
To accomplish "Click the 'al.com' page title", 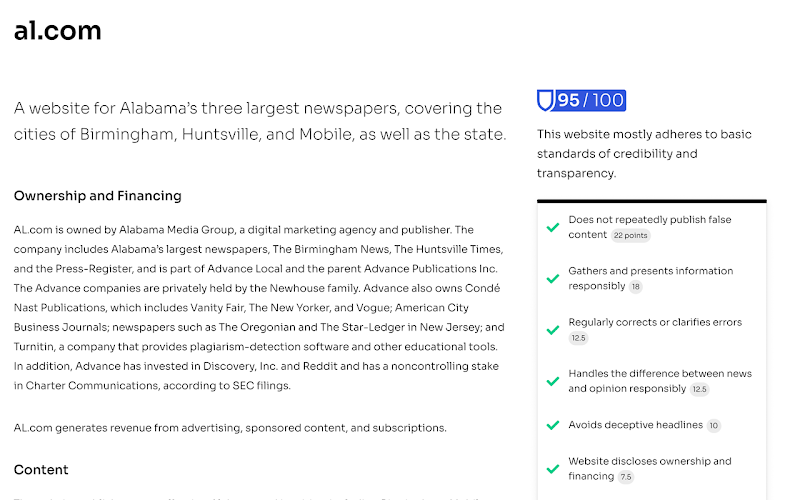I will 58,31.
